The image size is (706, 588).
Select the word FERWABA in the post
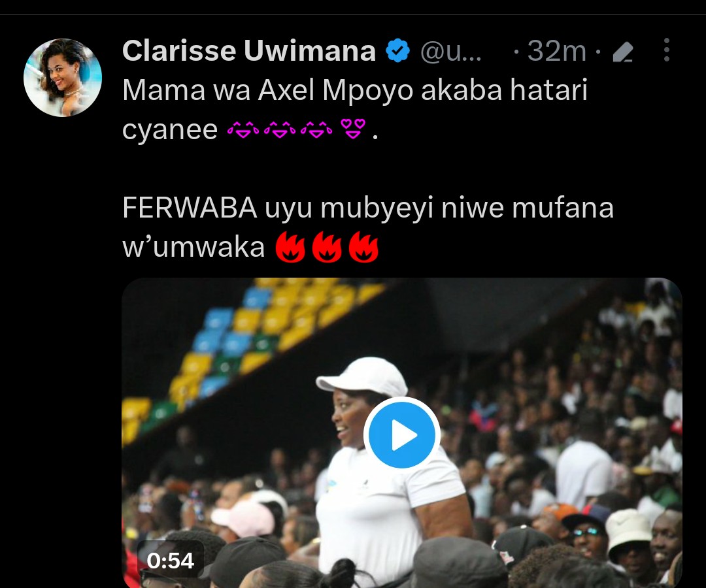[x=190, y=208]
